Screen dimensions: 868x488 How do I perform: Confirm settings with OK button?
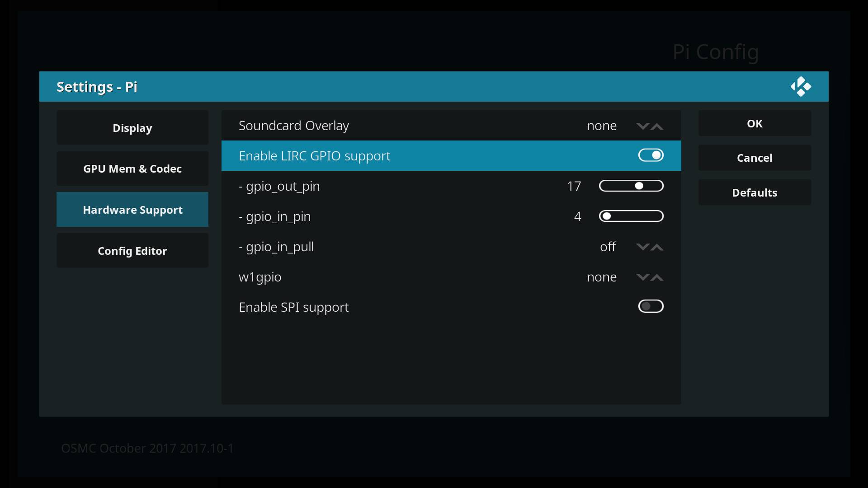755,123
